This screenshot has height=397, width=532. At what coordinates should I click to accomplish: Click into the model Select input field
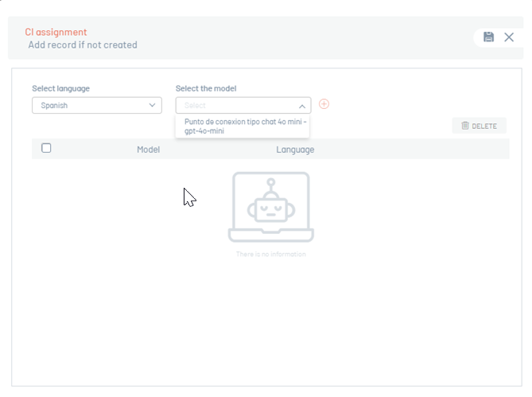pos(235,105)
